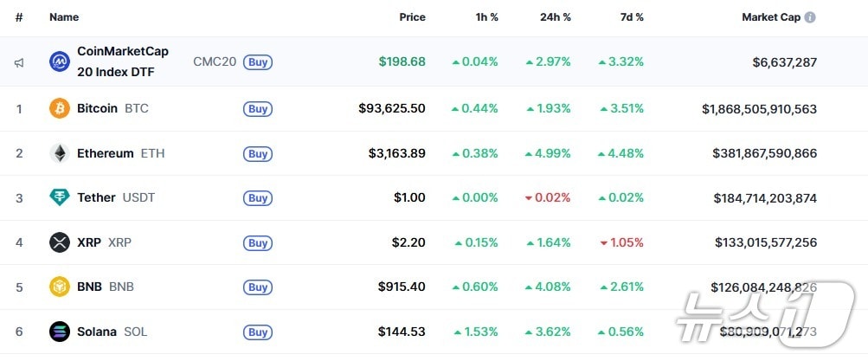Click the XRP logo icon
Viewport: 868px width, 361px height.
click(60, 242)
